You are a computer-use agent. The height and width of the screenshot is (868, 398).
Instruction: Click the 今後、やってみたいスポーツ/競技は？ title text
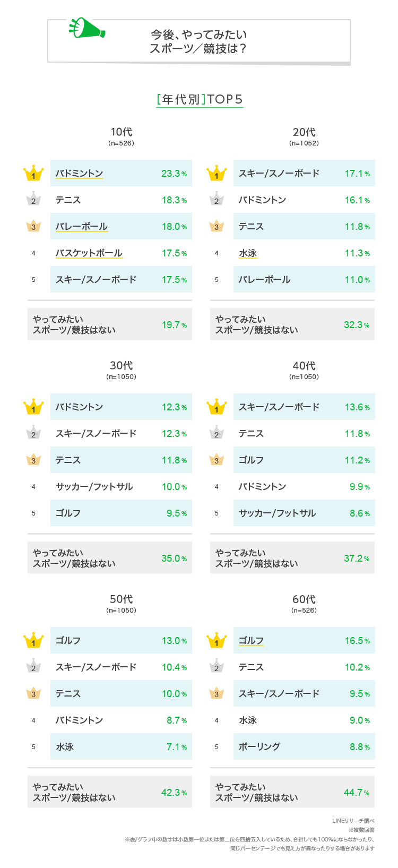point(198,41)
